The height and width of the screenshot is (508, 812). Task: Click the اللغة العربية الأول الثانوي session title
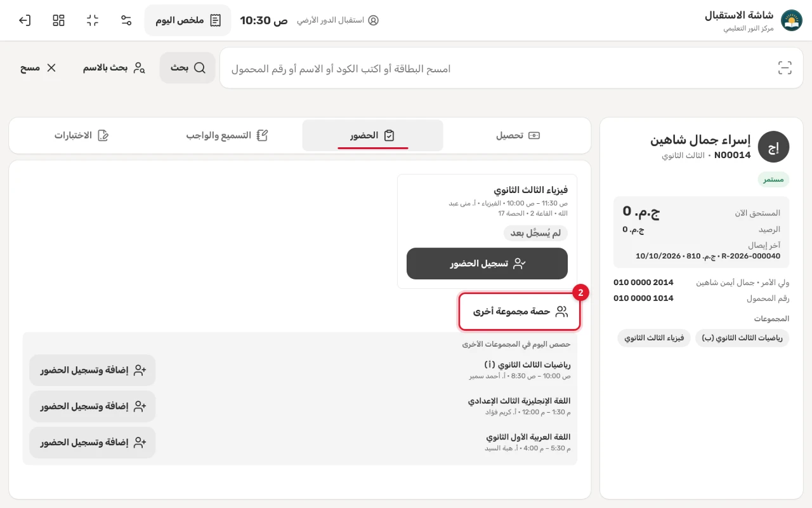click(x=528, y=438)
